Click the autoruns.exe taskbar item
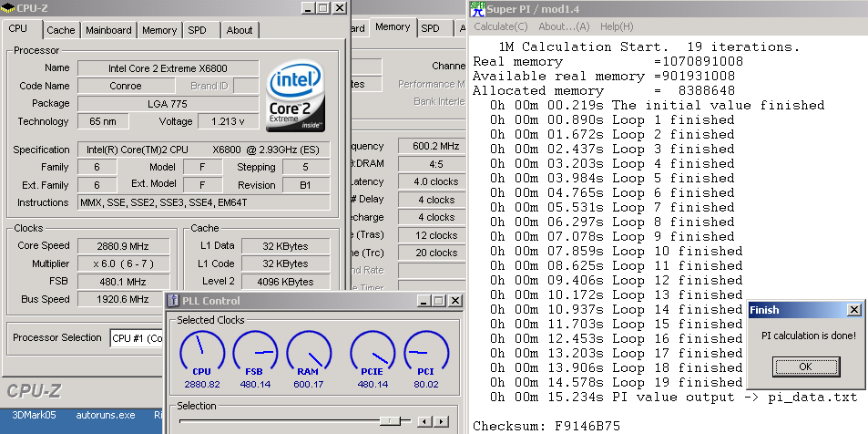Screen dimensions: 868x434 (x=105, y=415)
